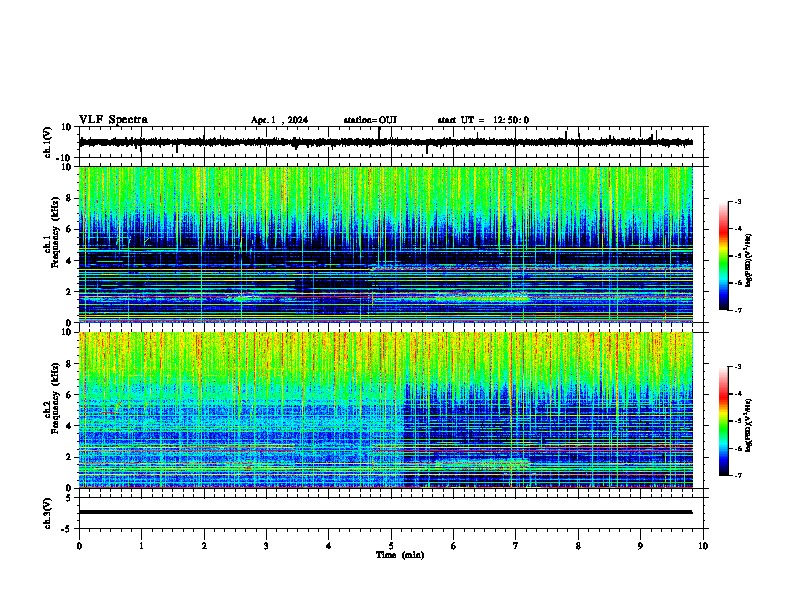Click the "-5" tick on ch.3(V) axis

(68, 529)
